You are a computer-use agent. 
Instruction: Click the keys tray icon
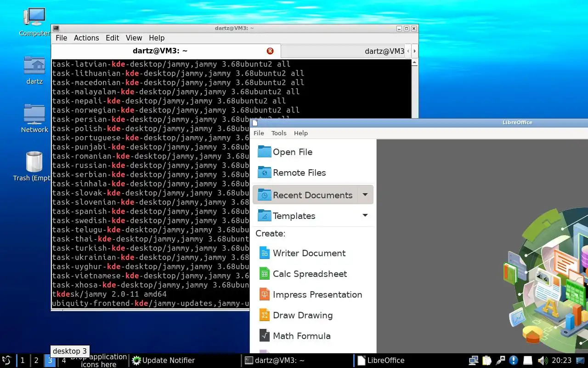click(501, 361)
